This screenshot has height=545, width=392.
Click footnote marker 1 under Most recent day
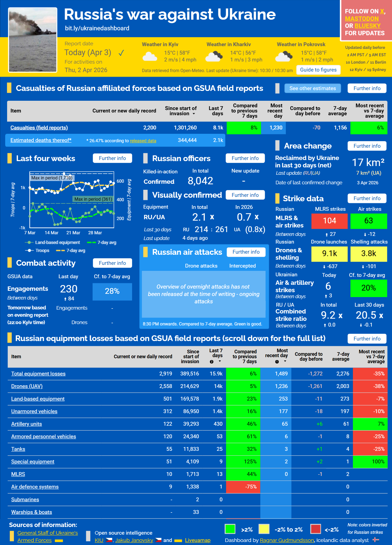277,362
